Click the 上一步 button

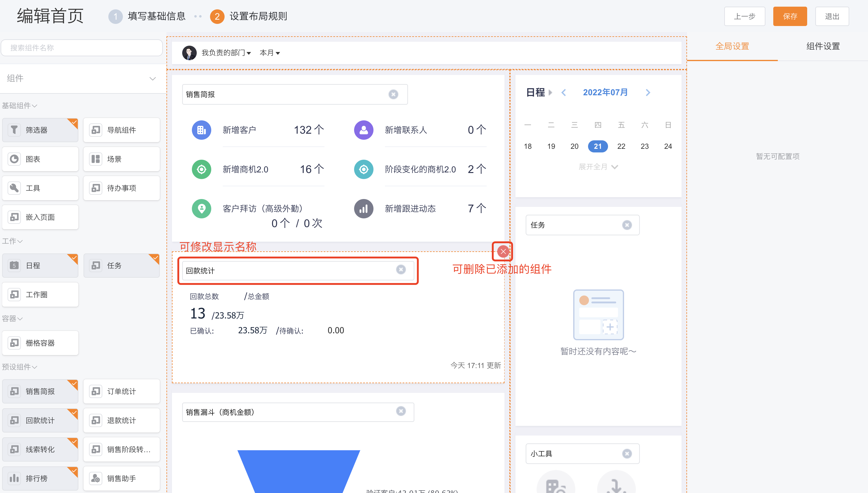(745, 16)
